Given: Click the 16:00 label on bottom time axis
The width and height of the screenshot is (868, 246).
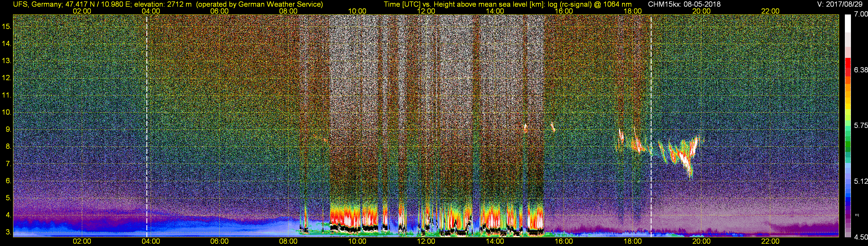Looking at the screenshot, I should pos(564,241).
